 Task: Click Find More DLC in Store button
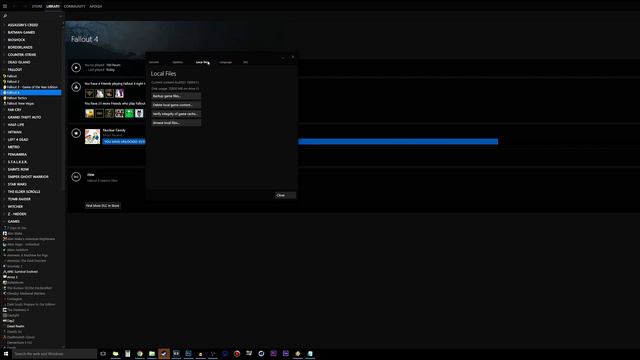[x=103, y=206]
